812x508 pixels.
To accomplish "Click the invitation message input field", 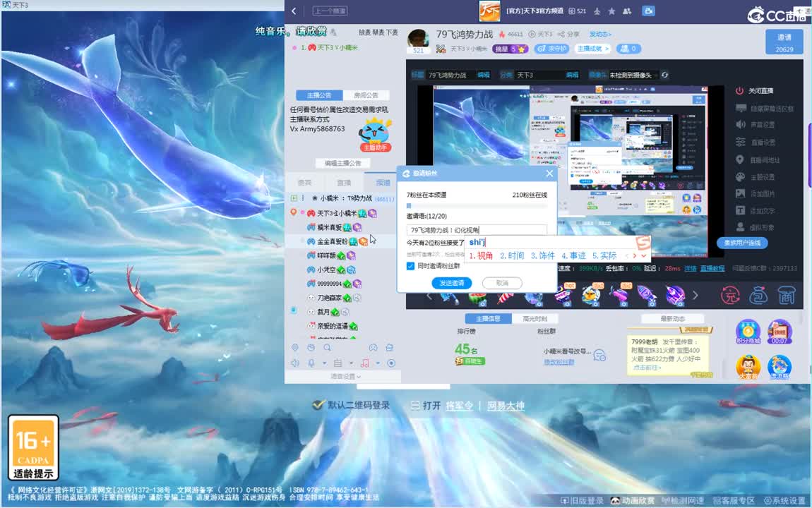I will pyautogui.click(x=477, y=230).
